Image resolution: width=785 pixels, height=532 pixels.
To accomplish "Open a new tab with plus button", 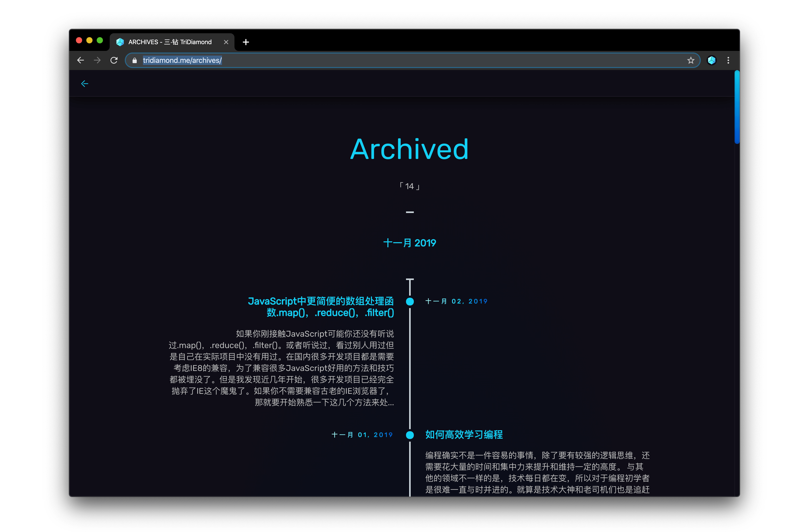I will point(246,42).
